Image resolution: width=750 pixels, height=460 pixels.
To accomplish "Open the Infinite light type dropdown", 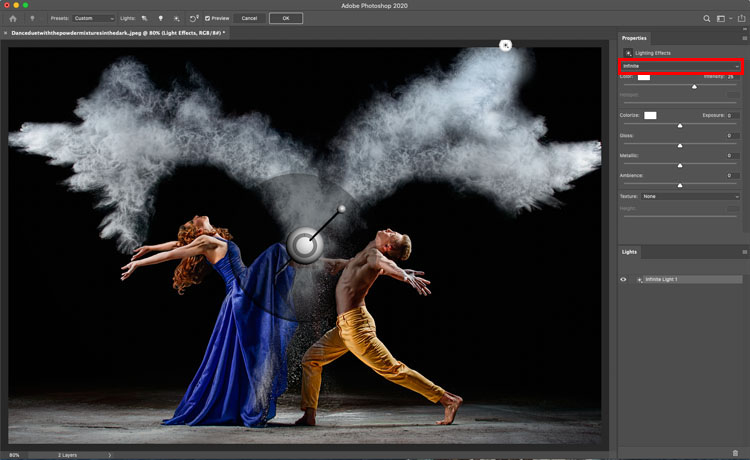I will [681, 66].
